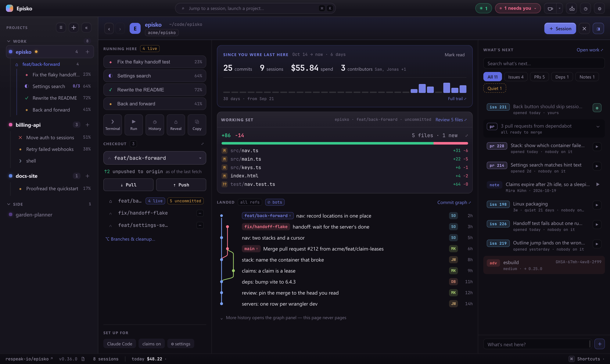The width and height of the screenshot is (610, 364).
Task: Select the Deps 1 tab
Action: point(562,77)
